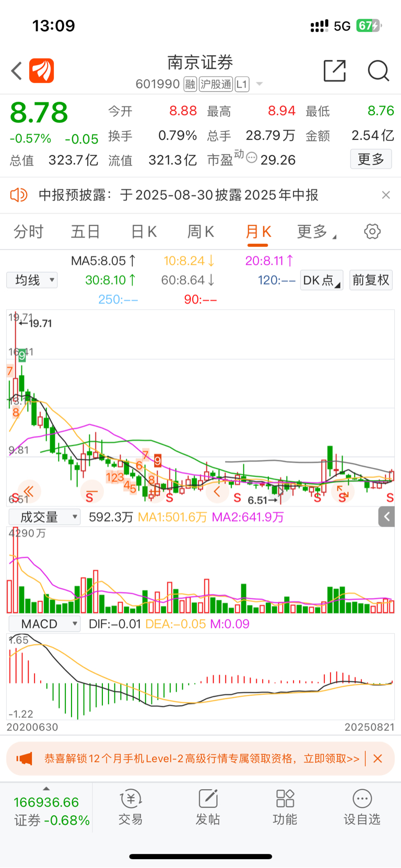The width and height of the screenshot is (401, 868).
Task: Open the 成交量 indicator dropdown
Action: [x=44, y=517]
